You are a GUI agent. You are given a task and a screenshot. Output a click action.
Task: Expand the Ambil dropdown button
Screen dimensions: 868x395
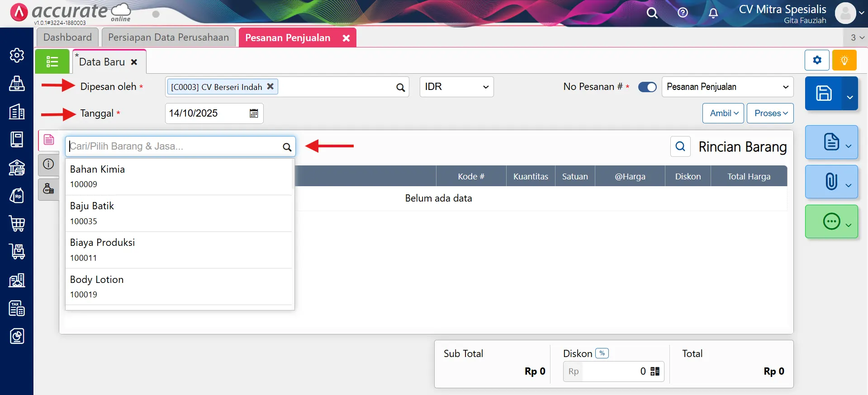(x=723, y=113)
